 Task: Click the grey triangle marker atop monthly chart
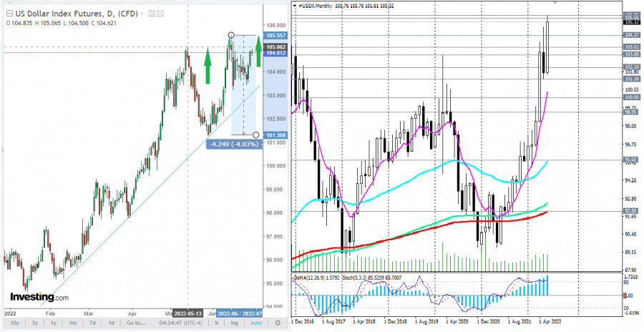[x=556, y=4]
